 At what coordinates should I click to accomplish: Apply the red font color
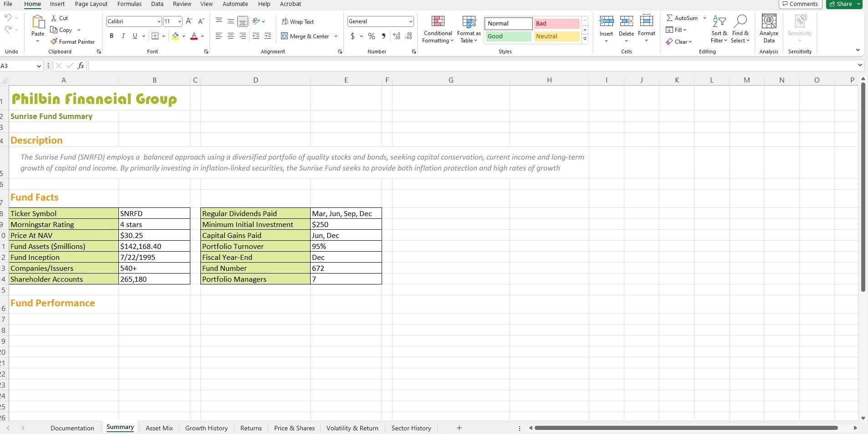194,36
